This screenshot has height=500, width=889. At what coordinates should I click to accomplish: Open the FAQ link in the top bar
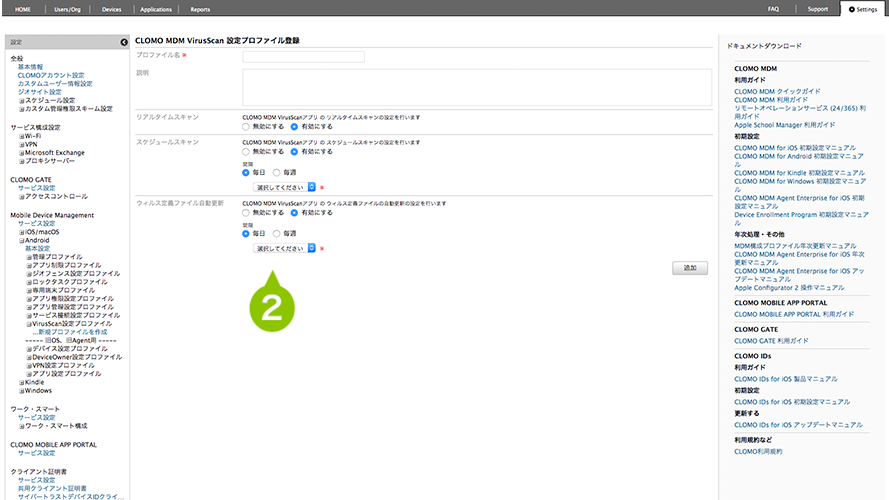(773, 9)
